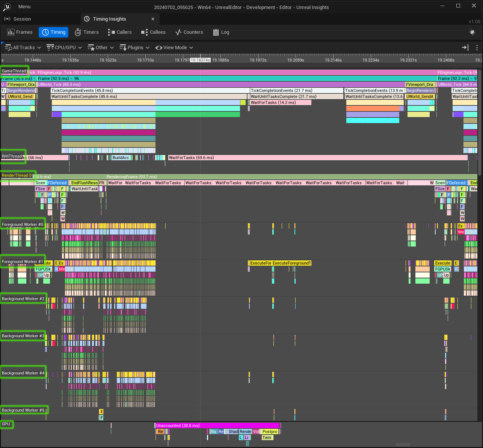This screenshot has height=448, width=483.
Task: Select the TickCompletionEvents (45.8 ms) event
Action: click(x=150, y=90)
